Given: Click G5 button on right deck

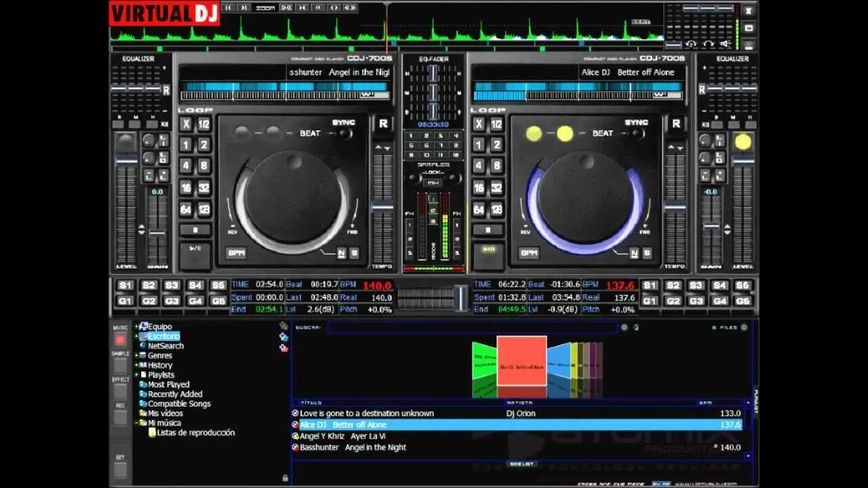Looking at the screenshot, I should [x=743, y=301].
